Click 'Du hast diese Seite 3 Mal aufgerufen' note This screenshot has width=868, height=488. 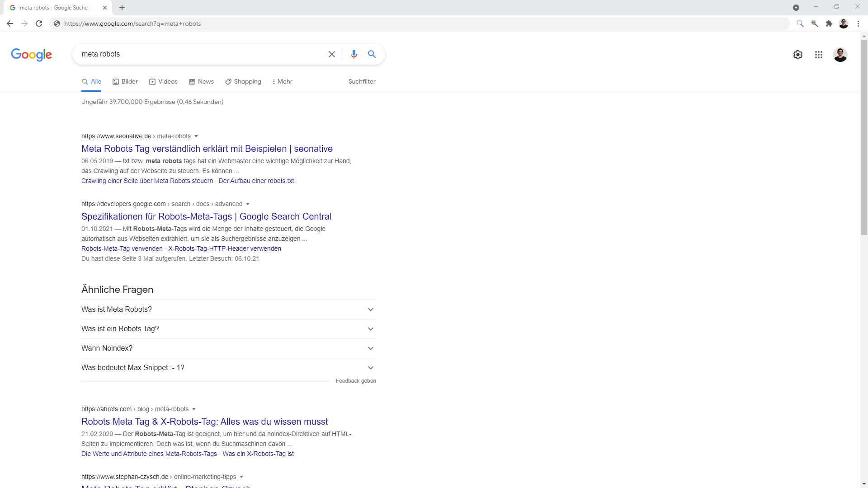170,258
